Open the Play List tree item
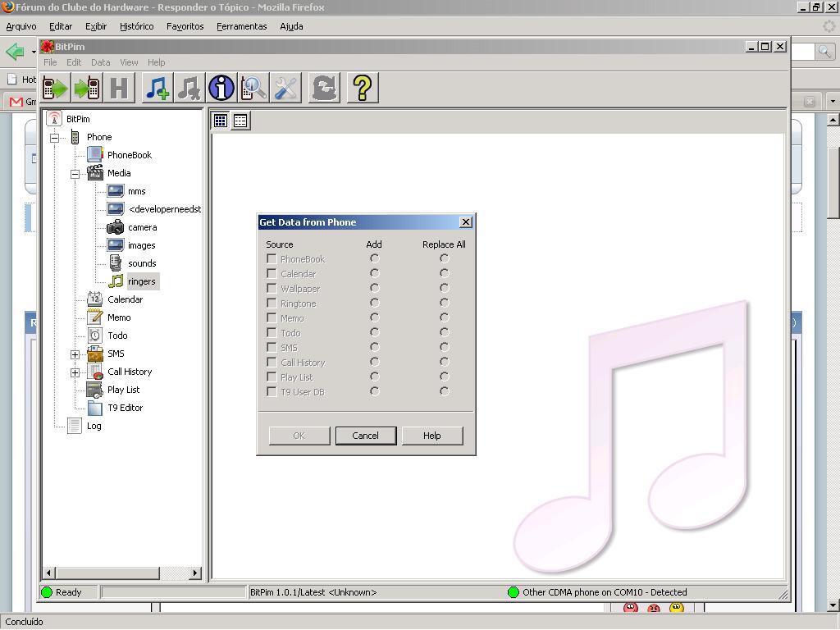840x630 pixels. pyautogui.click(x=123, y=390)
